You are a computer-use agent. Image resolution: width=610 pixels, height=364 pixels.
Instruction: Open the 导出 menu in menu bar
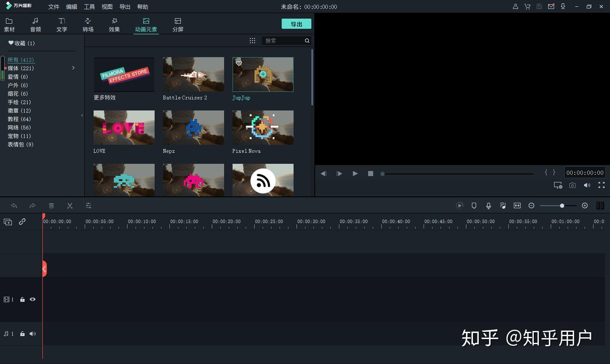click(125, 7)
